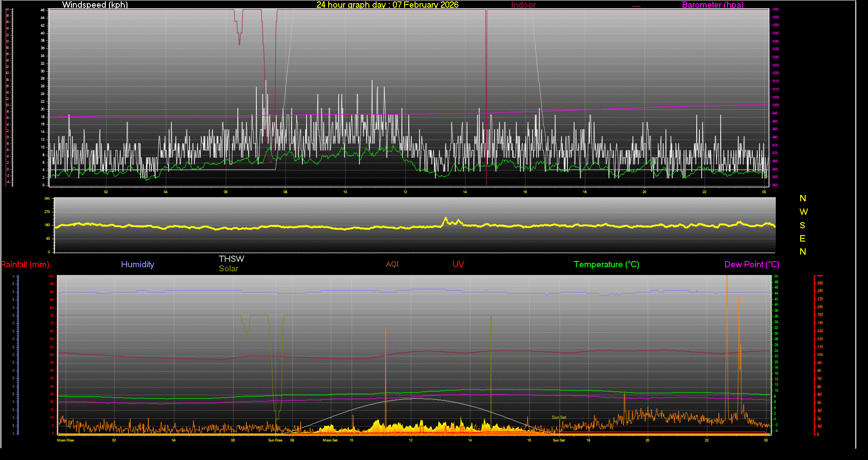868x460 pixels.
Task: Click the E wind direction compass letter
Action: pyautogui.click(x=802, y=238)
